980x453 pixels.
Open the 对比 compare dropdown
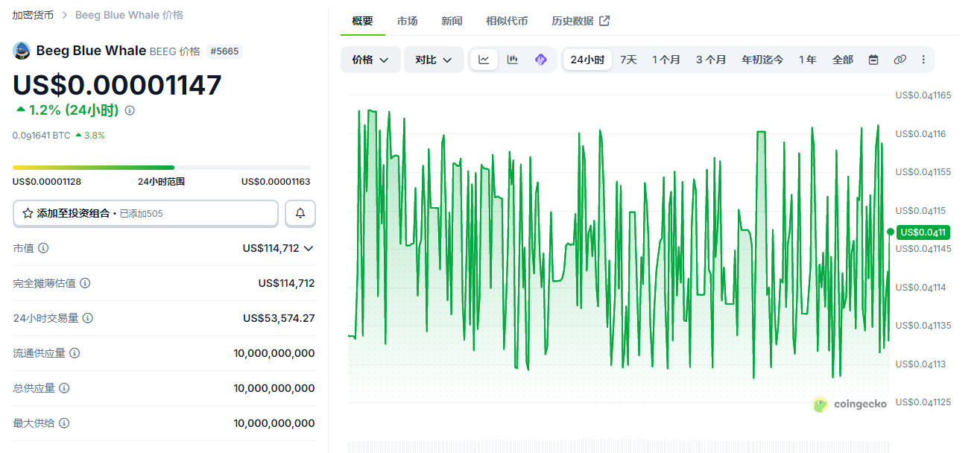[434, 60]
